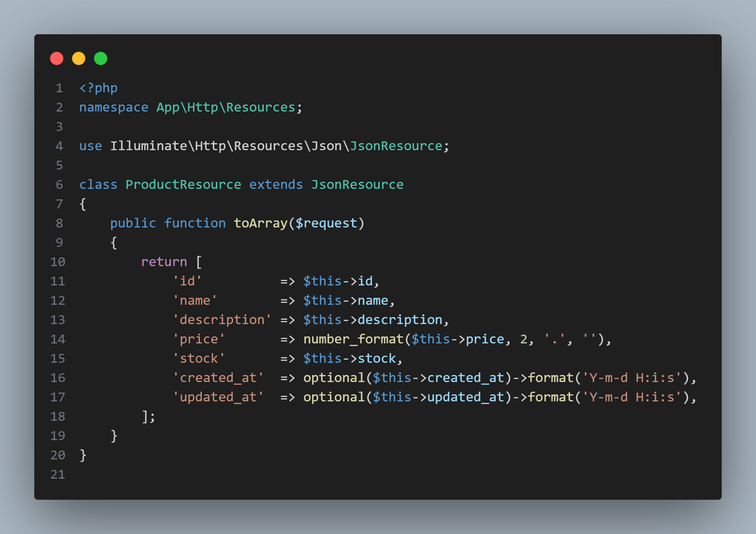Click the closing bracket and semicolon on line 18
The width and height of the screenshot is (756, 534).
[149, 417]
